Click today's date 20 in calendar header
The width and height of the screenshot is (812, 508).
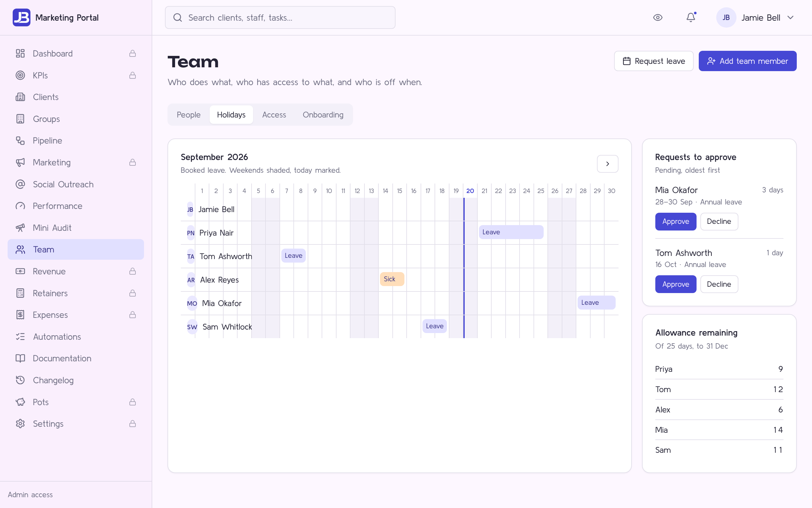(470, 191)
